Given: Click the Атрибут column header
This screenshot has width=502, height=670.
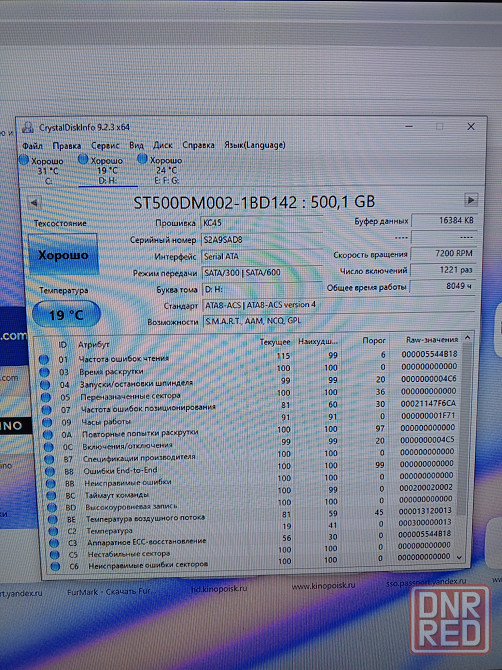Looking at the screenshot, I should [x=93, y=344].
